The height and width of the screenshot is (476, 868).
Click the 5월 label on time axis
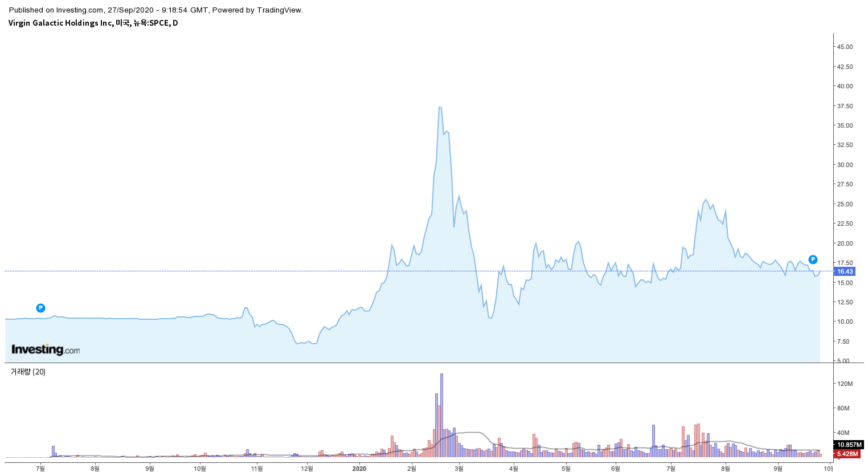coord(566,469)
